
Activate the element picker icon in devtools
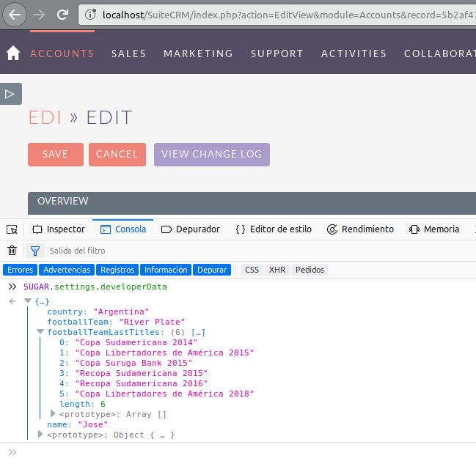click(x=12, y=229)
